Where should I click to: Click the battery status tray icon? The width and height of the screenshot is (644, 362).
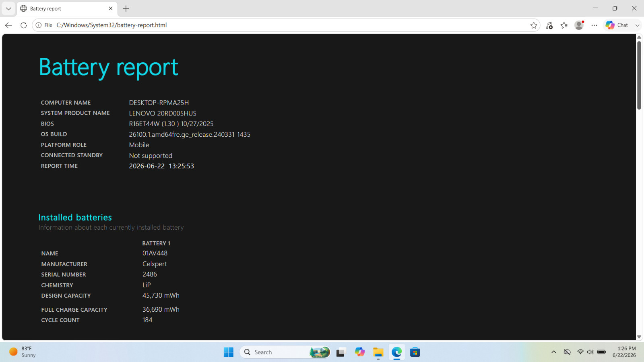pyautogui.click(x=602, y=352)
